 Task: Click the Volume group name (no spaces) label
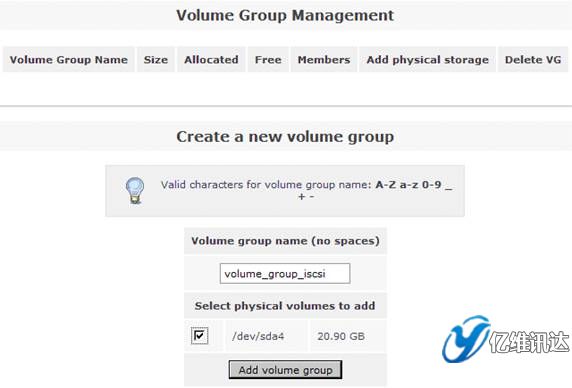point(285,241)
